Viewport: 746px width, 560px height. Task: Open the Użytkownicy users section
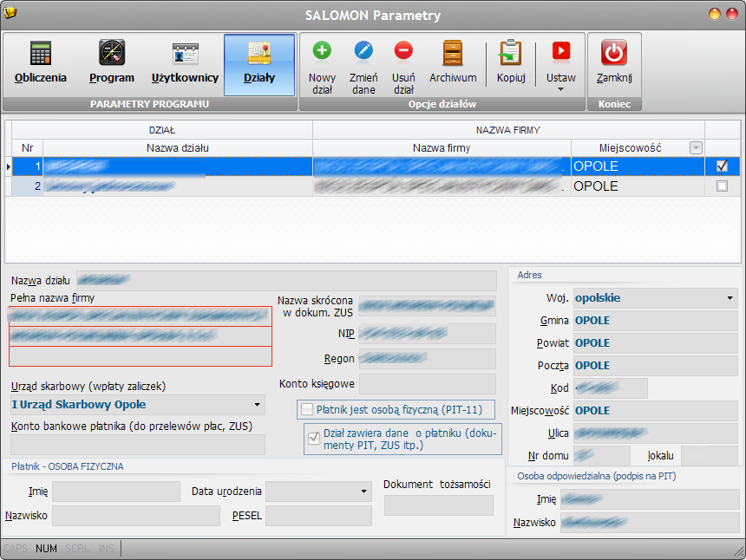pyautogui.click(x=185, y=63)
